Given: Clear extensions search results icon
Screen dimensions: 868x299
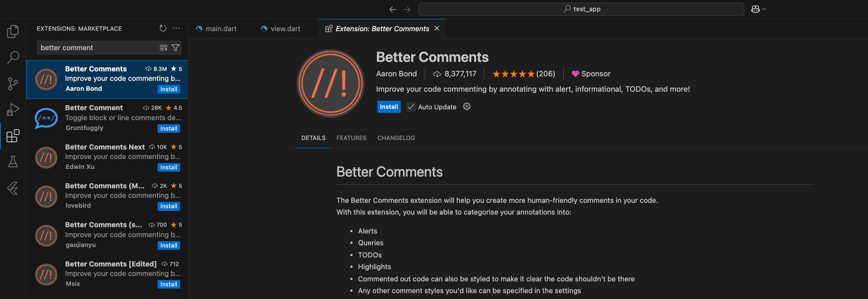Looking at the screenshot, I should click(x=163, y=47).
